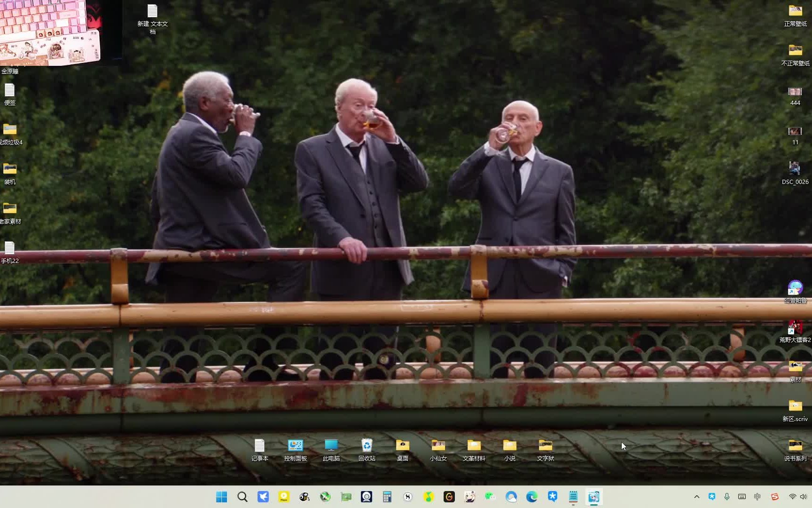This screenshot has height=508, width=812.
Task: Open Wi-Fi network tray icon
Action: [792, 497]
